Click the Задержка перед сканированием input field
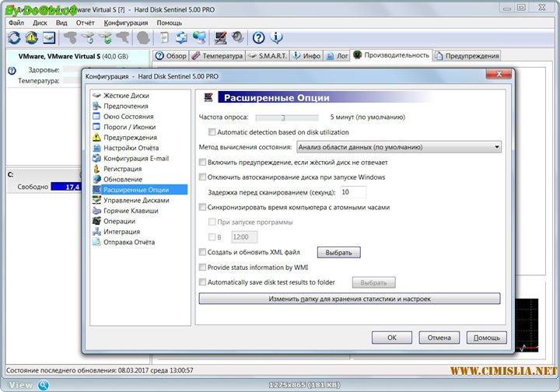The height and width of the screenshot is (392, 560). (x=355, y=192)
